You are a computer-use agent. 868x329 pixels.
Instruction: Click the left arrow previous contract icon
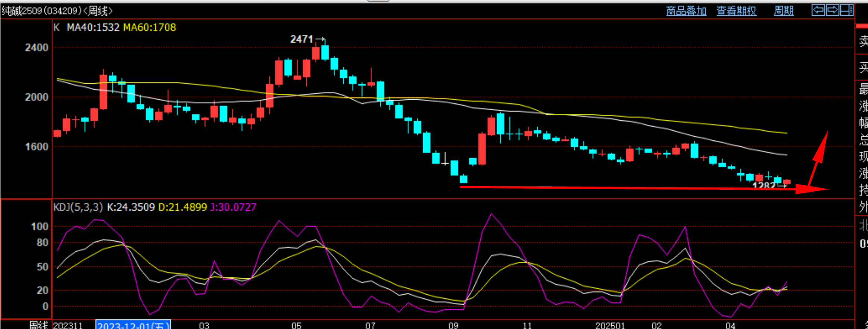tap(818, 10)
